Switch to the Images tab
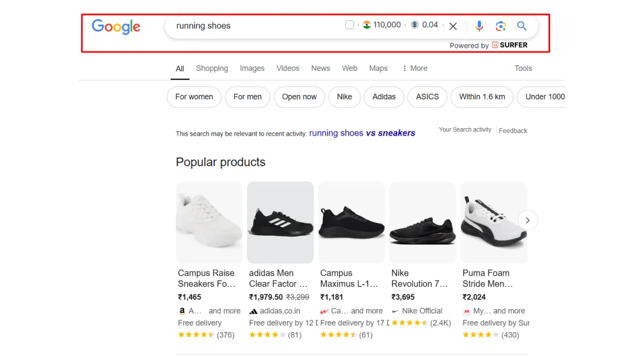The width and height of the screenshot is (644, 362). pos(252,68)
